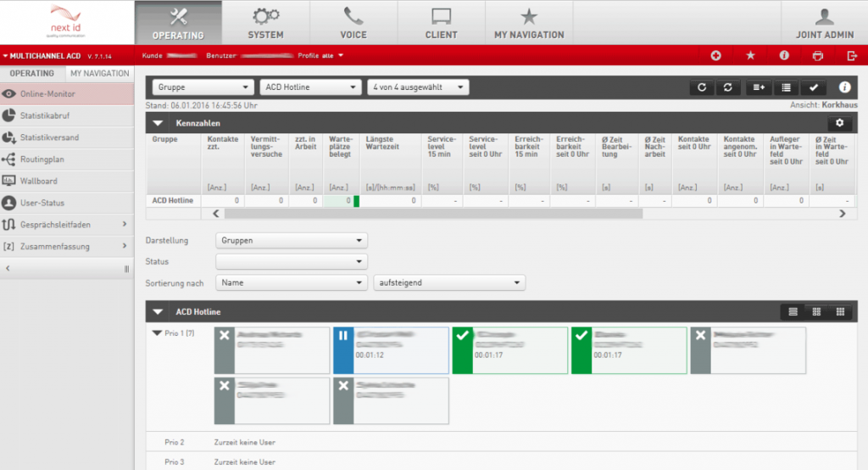
Task: Click the checkmark button in toolbar
Action: [x=813, y=87]
